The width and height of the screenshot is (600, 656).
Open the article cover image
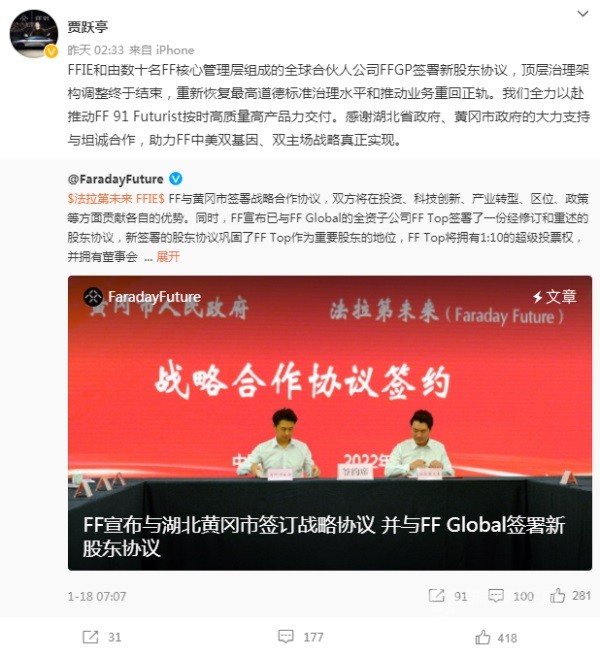(x=330, y=423)
